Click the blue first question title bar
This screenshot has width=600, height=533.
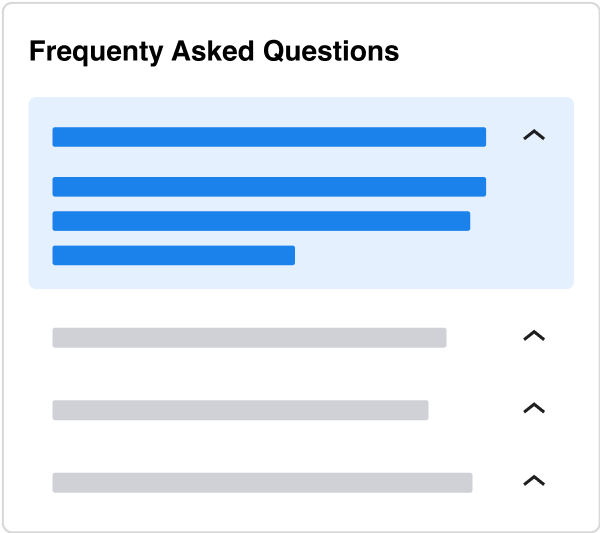(269, 137)
